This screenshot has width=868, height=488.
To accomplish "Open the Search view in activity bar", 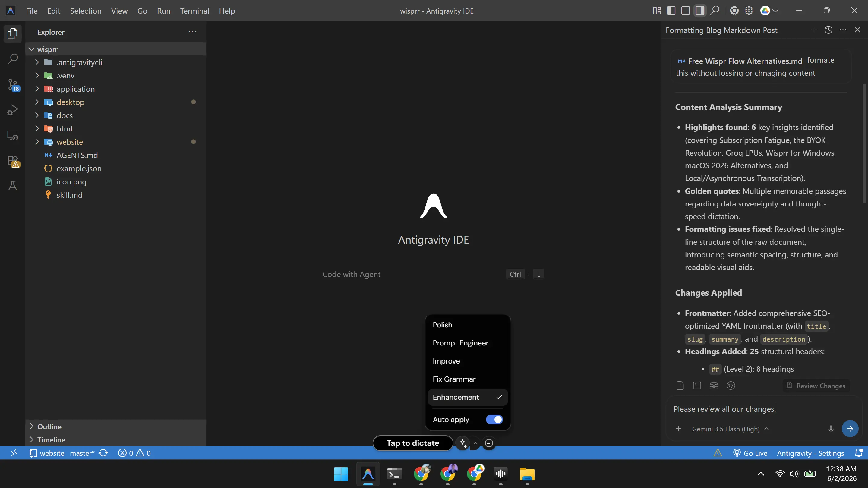I will tap(12, 59).
